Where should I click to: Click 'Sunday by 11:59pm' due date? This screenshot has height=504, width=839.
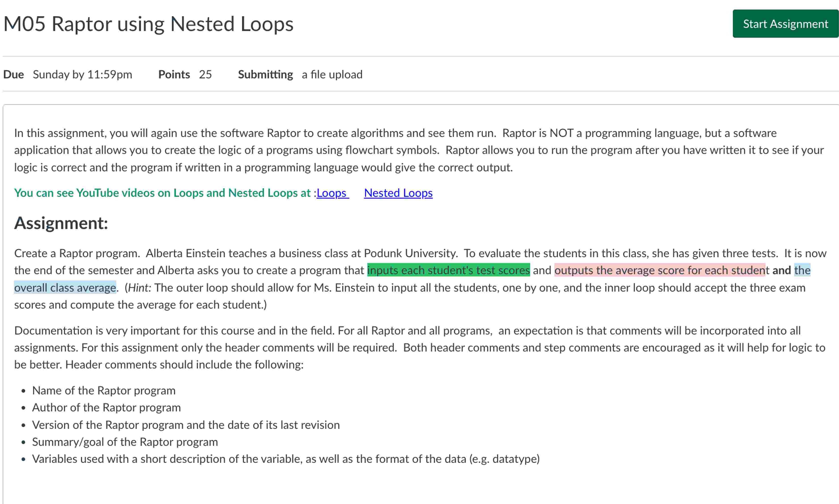click(82, 74)
